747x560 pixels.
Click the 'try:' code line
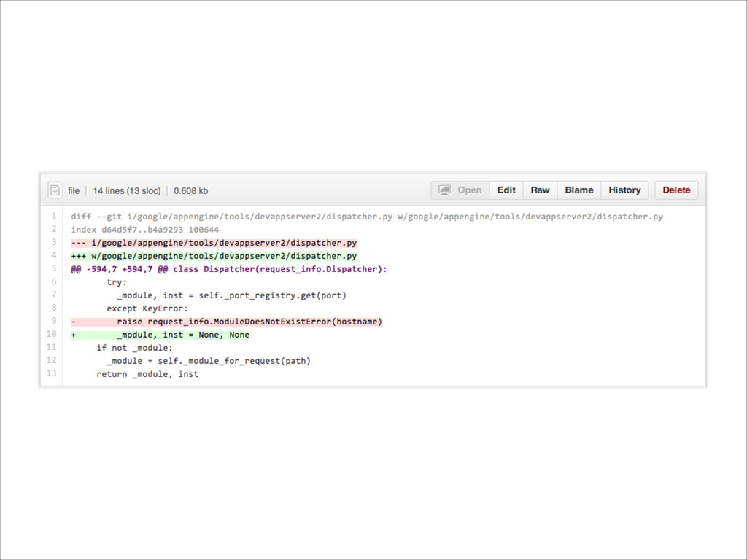(117, 282)
